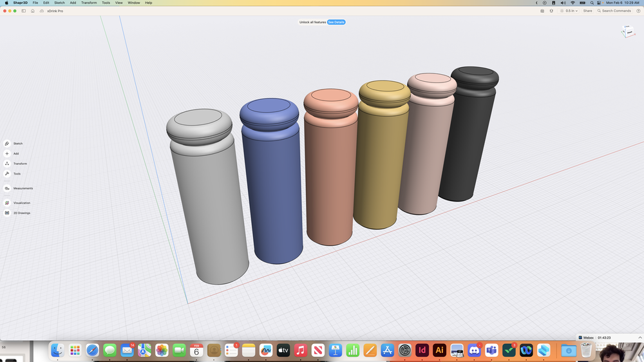Open Finder from the dock
The width and height of the screenshot is (644, 362).
pyautogui.click(x=57, y=350)
